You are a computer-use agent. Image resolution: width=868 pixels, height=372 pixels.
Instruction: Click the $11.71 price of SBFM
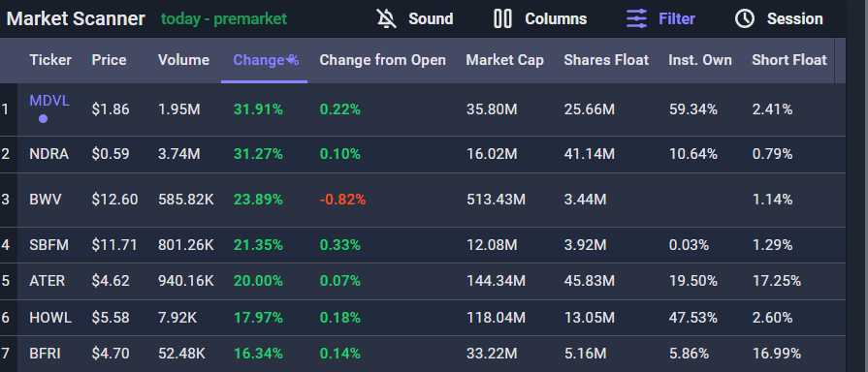[x=114, y=244]
